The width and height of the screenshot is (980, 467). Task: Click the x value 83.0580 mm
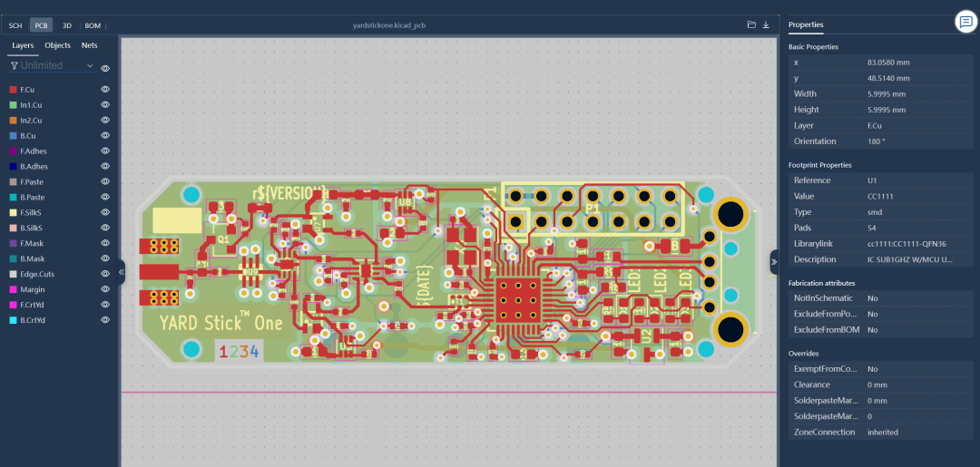pyautogui.click(x=888, y=63)
